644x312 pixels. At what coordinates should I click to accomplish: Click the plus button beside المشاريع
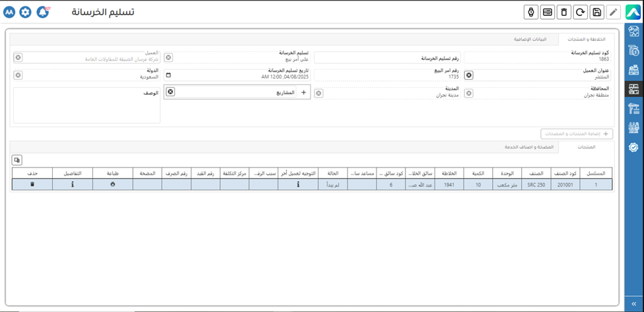click(304, 92)
